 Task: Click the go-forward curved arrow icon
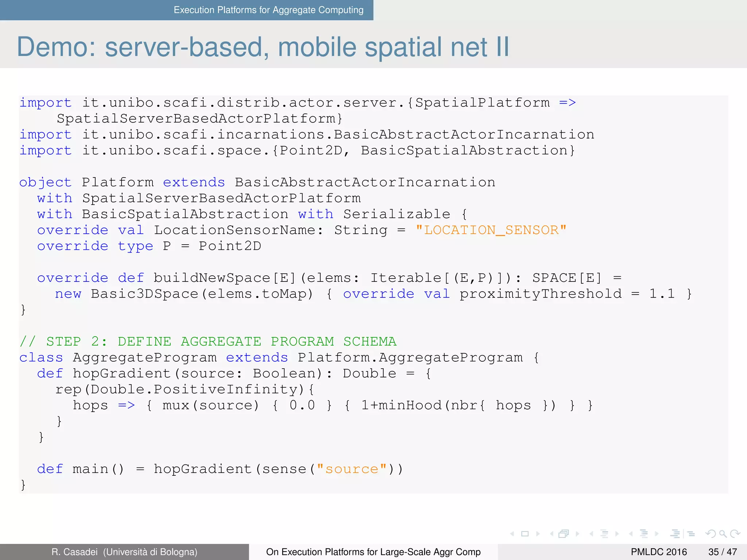(735, 534)
